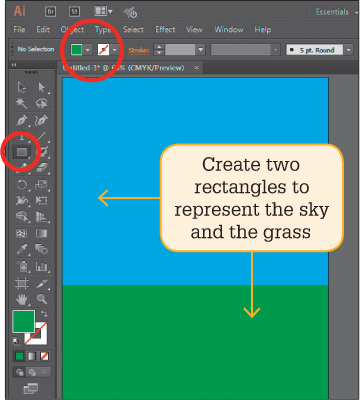Select the Width tool

[22, 200]
